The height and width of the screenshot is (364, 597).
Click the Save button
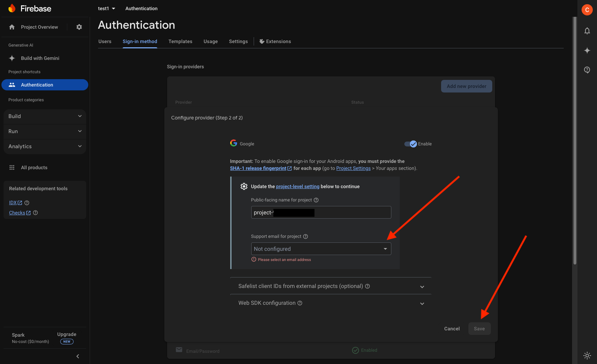pos(479,329)
